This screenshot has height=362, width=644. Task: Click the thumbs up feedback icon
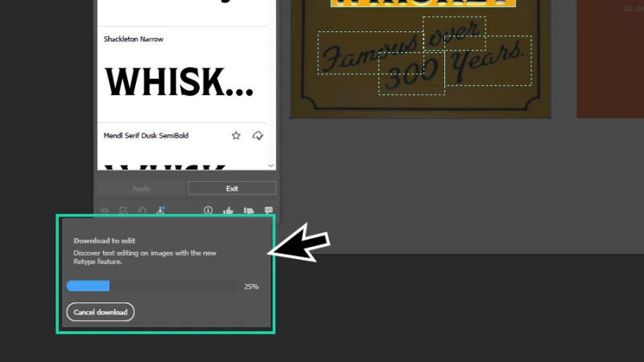pos(228,211)
